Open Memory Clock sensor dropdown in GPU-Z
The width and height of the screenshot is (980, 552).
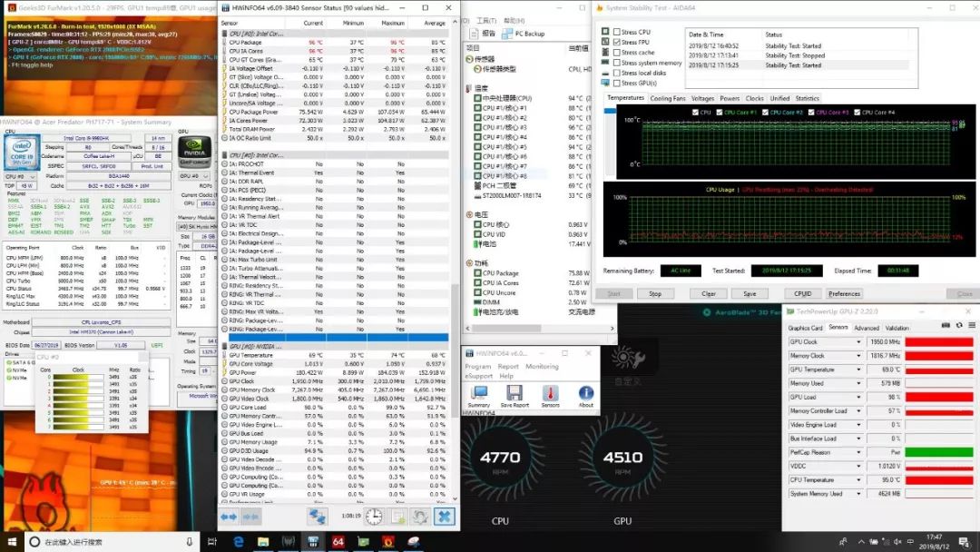[858, 356]
